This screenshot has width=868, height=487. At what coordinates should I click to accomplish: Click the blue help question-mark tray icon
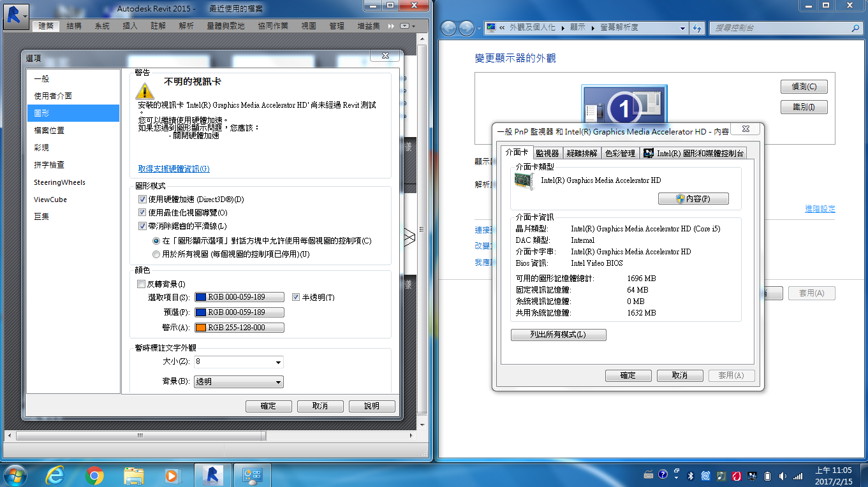tap(663, 476)
